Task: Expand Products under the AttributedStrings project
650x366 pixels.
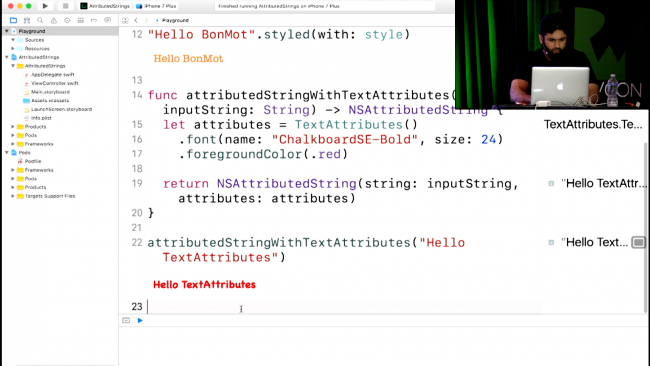Action: (13, 127)
